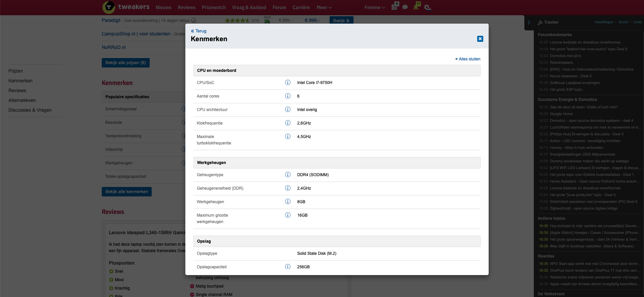Click Bekijk alle kenmerken button
Image resolution: width=644 pixels, height=297 pixels.
(x=127, y=192)
